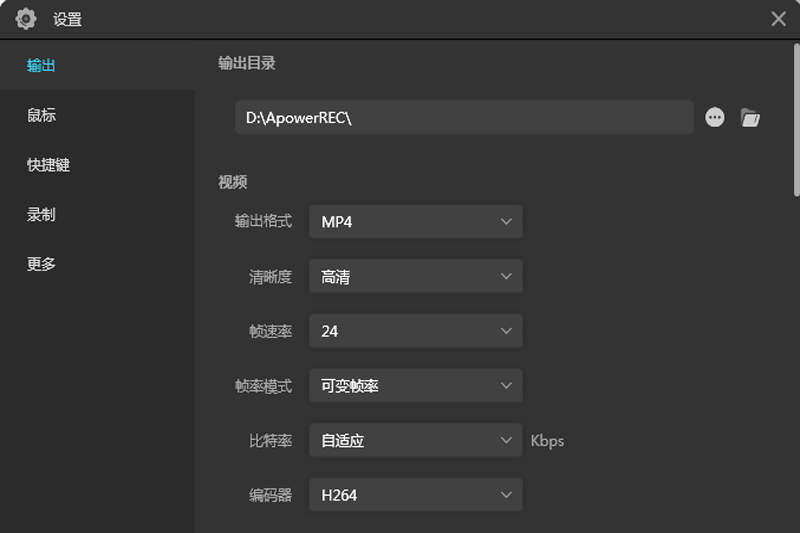Open the 编码器 dropdown showing H264

(x=415, y=494)
